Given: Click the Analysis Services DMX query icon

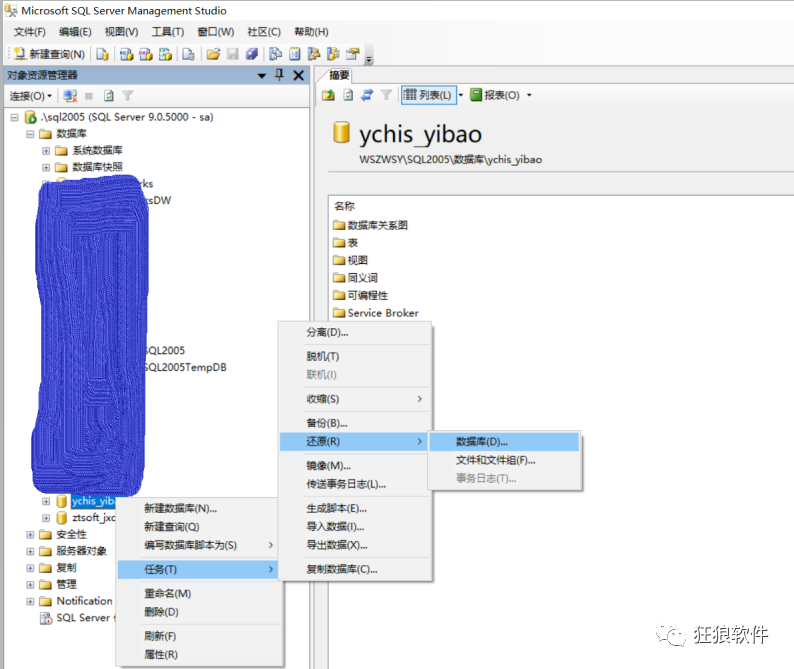Looking at the screenshot, I should point(146,54).
